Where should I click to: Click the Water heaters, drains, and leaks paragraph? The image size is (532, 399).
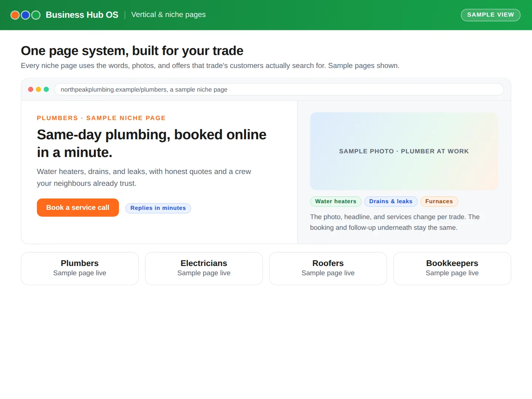tap(144, 177)
